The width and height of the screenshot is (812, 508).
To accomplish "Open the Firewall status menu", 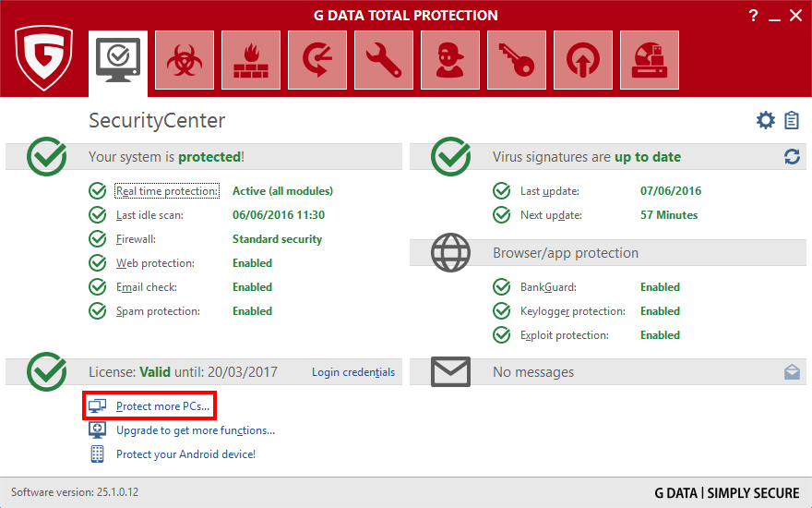I will click(x=136, y=239).
